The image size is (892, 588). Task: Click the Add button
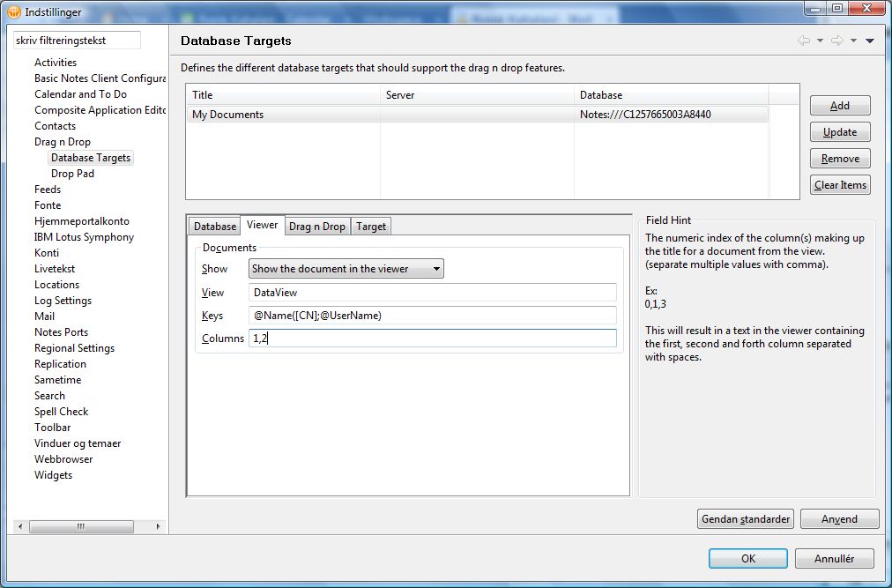pos(840,105)
